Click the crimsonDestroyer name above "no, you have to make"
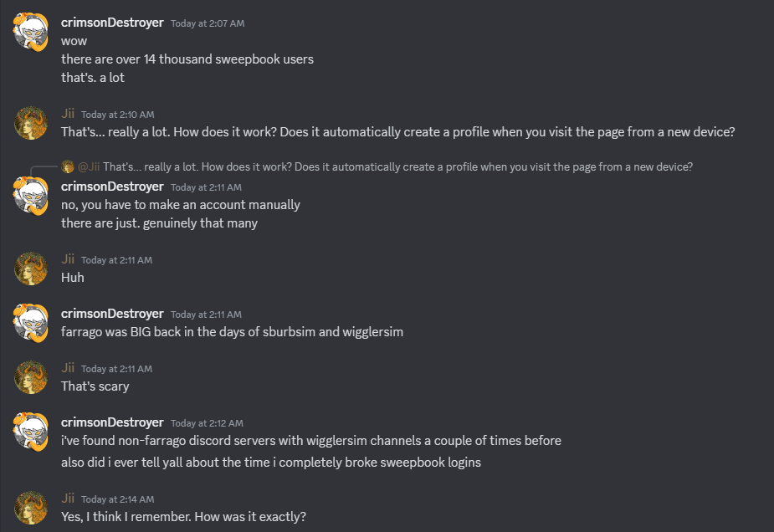 112,187
